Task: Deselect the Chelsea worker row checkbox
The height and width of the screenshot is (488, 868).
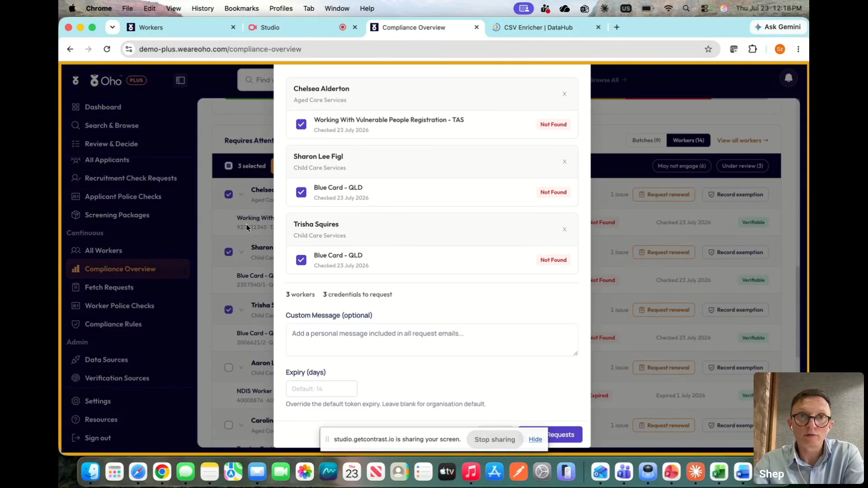Action: click(x=229, y=194)
